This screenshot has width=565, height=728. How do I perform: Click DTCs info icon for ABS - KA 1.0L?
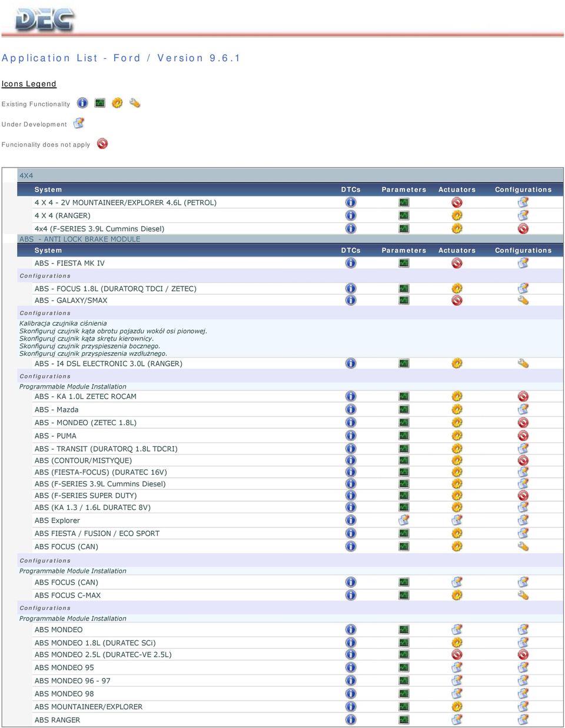coord(351,396)
